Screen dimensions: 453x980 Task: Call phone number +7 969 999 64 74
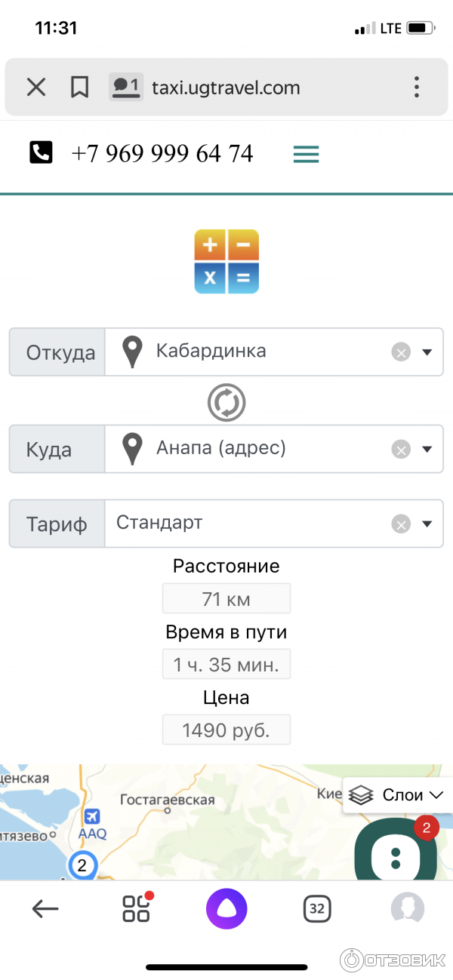162,154
